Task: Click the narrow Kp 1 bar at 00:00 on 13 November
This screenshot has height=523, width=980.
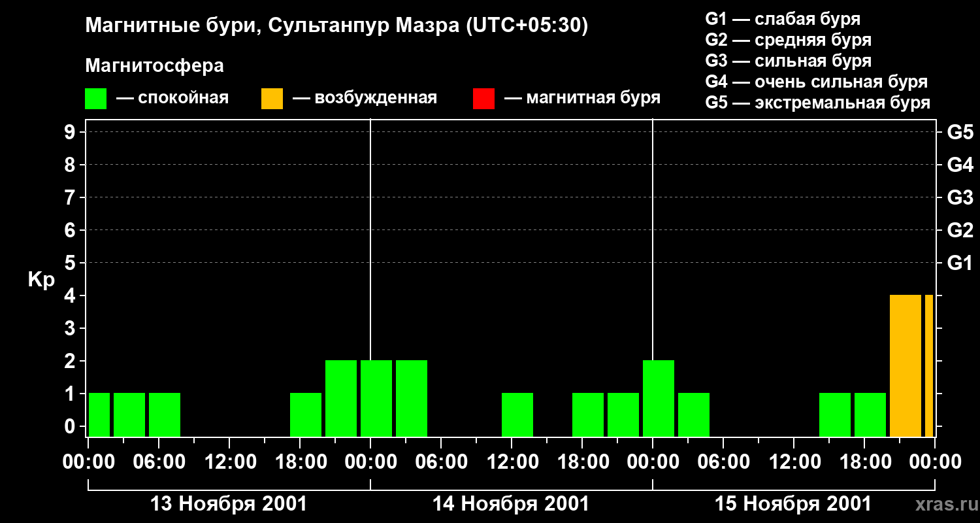Action: pos(99,414)
